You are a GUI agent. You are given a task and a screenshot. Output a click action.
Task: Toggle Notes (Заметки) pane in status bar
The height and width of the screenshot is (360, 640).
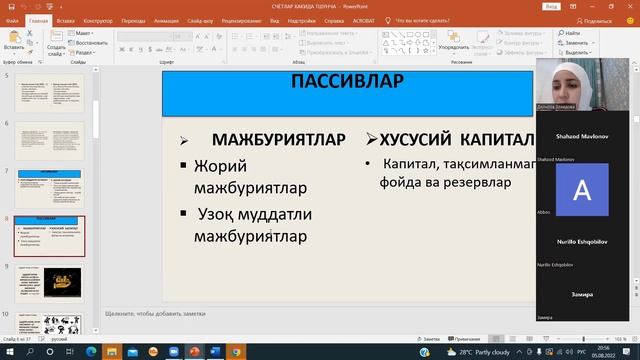(x=429, y=339)
